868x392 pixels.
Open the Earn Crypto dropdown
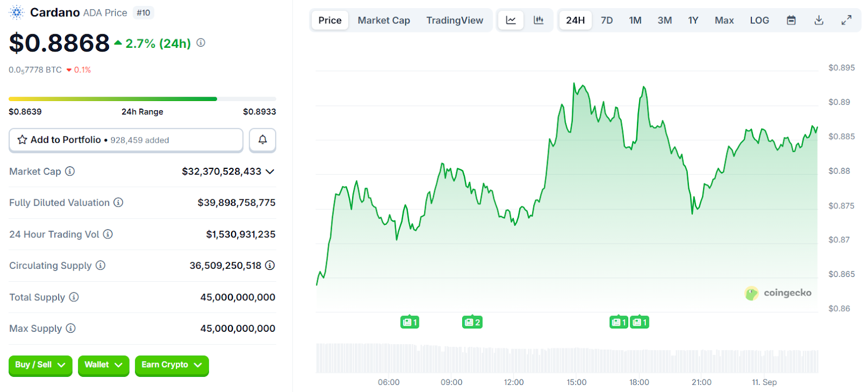coord(171,365)
